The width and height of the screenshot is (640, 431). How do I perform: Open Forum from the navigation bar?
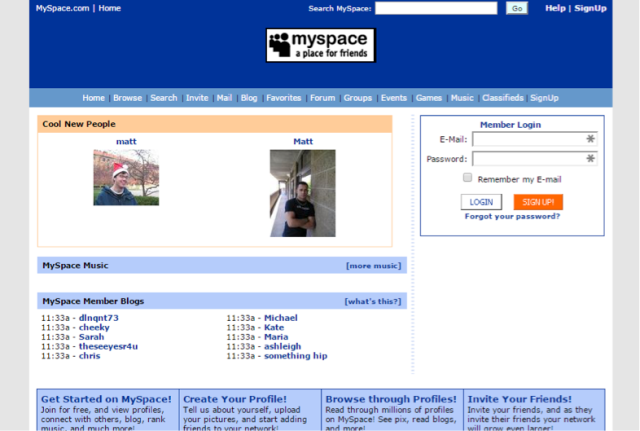[322, 98]
